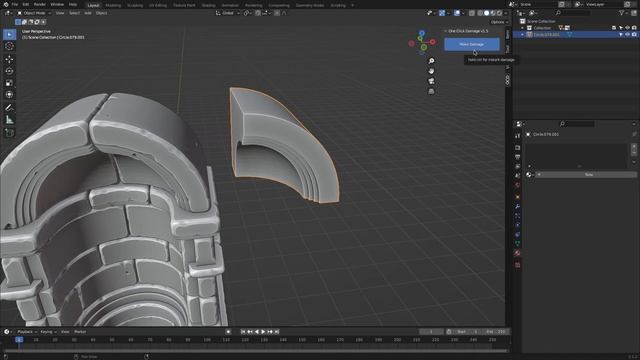Screen dimensions: 640x360
Task: Click the viewport zoom magnifier icon
Action: [431, 61]
